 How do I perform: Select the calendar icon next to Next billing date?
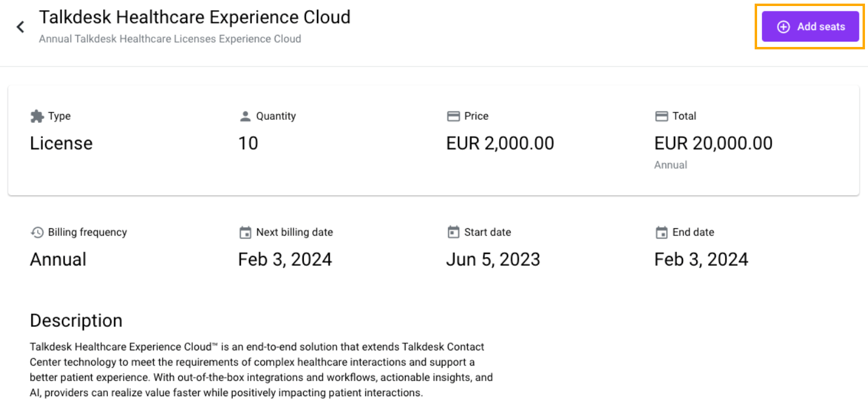coord(245,232)
